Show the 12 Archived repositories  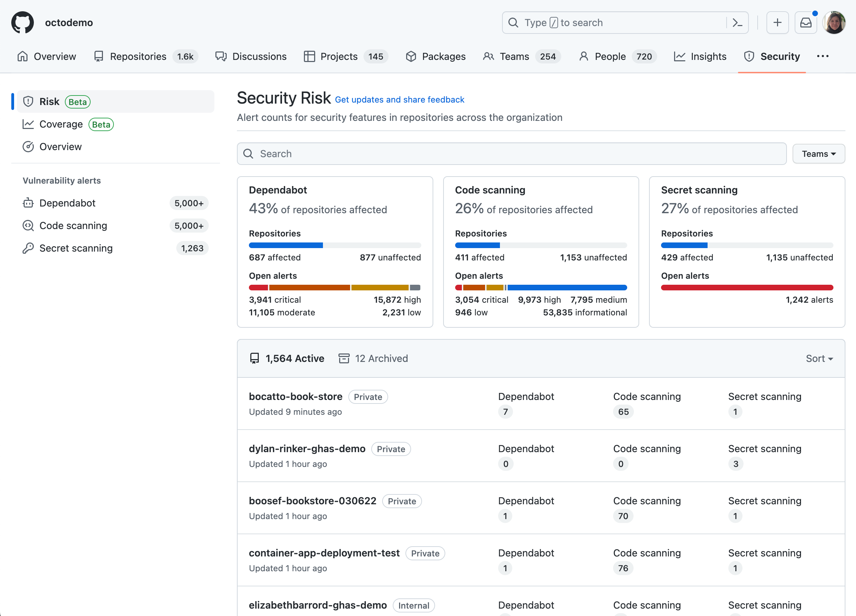coord(373,358)
